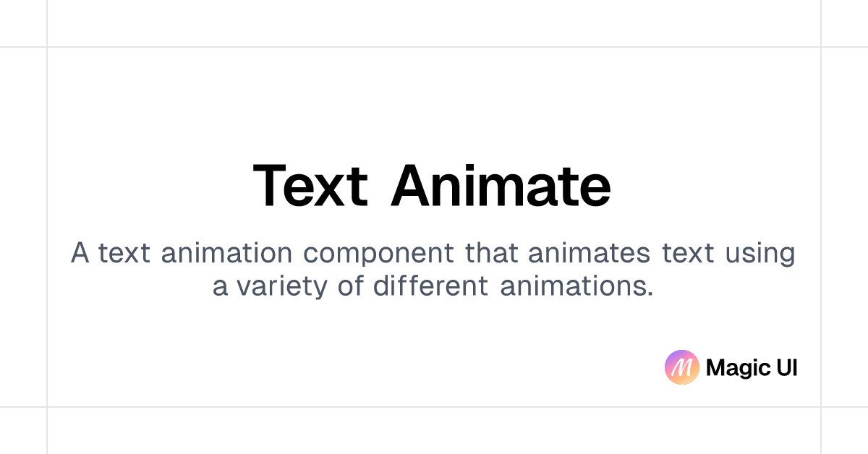Click the bottom-right grid line intersection

pyautogui.click(x=821, y=406)
